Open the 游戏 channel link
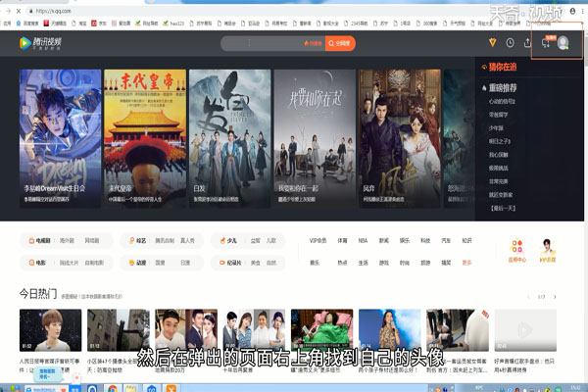The width and height of the screenshot is (588, 392). coord(383,263)
